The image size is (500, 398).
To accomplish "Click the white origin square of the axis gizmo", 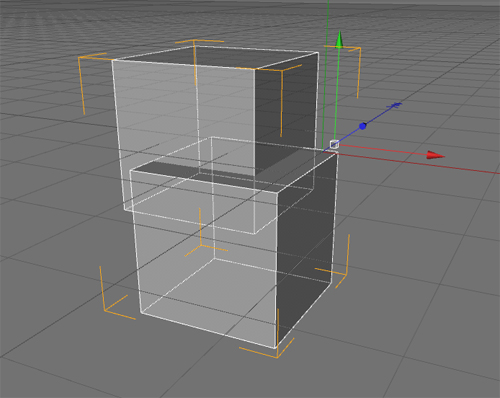I will [x=334, y=144].
